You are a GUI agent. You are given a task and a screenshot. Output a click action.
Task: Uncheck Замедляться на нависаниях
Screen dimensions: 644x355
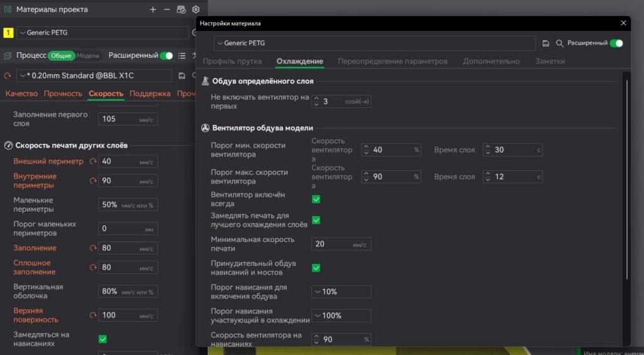pos(103,339)
